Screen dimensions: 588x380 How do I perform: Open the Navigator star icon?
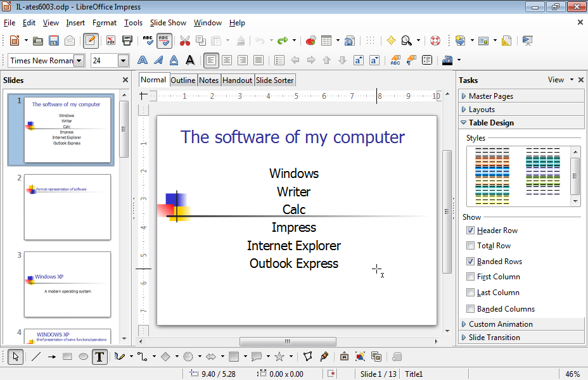point(391,41)
